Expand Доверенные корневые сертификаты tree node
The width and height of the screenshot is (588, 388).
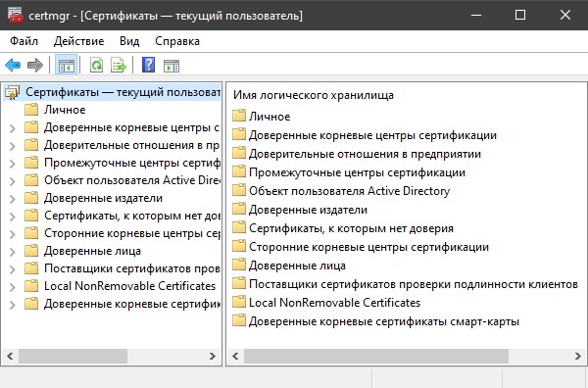click(13, 305)
